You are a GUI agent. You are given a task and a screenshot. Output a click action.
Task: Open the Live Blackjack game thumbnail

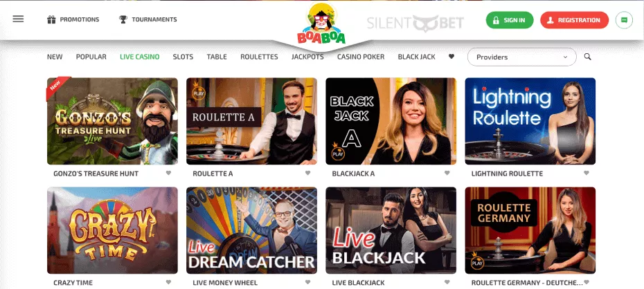(391, 230)
